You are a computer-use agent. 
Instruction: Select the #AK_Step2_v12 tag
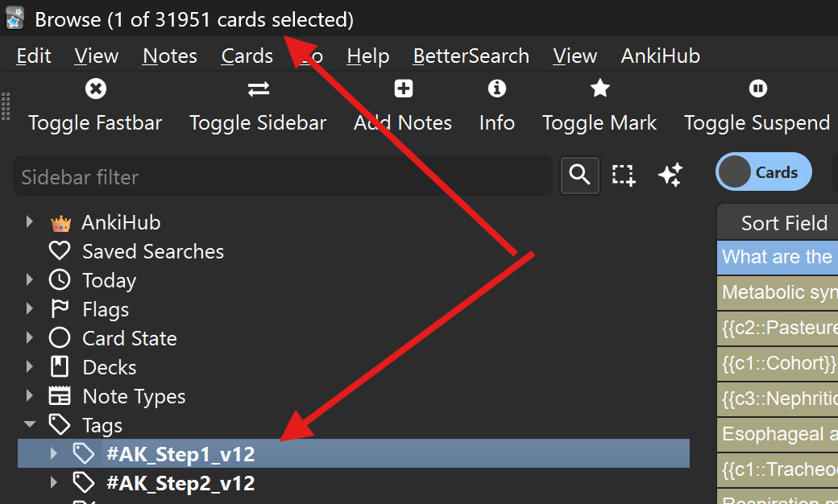180,483
